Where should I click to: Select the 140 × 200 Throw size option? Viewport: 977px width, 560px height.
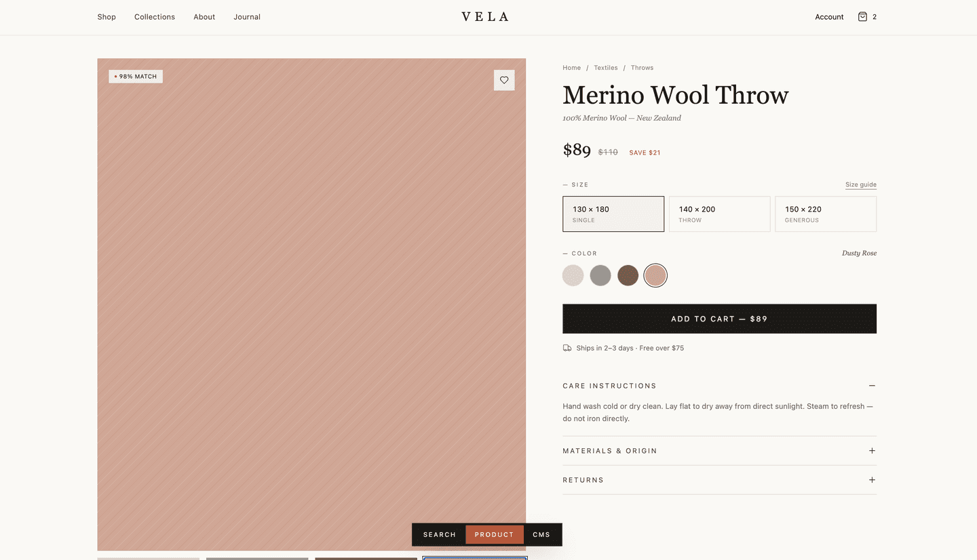(x=719, y=214)
